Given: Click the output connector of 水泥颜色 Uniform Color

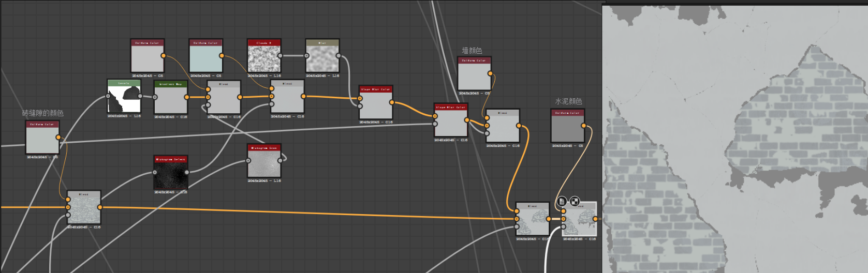Looking at the screenshot, I should click(x=584, y=126).
